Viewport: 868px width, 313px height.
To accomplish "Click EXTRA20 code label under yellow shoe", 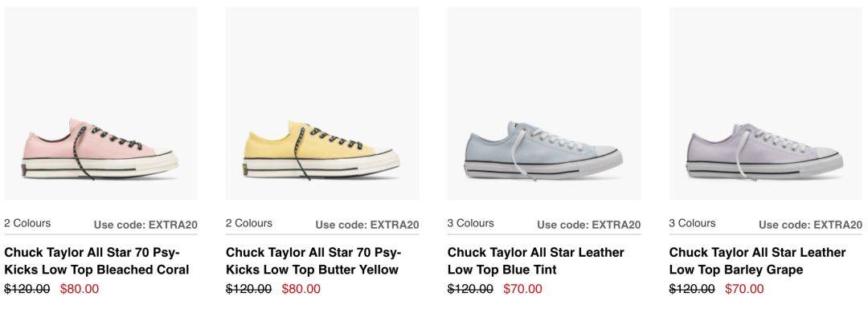I will pyautogui.click(x=367, y=225).
